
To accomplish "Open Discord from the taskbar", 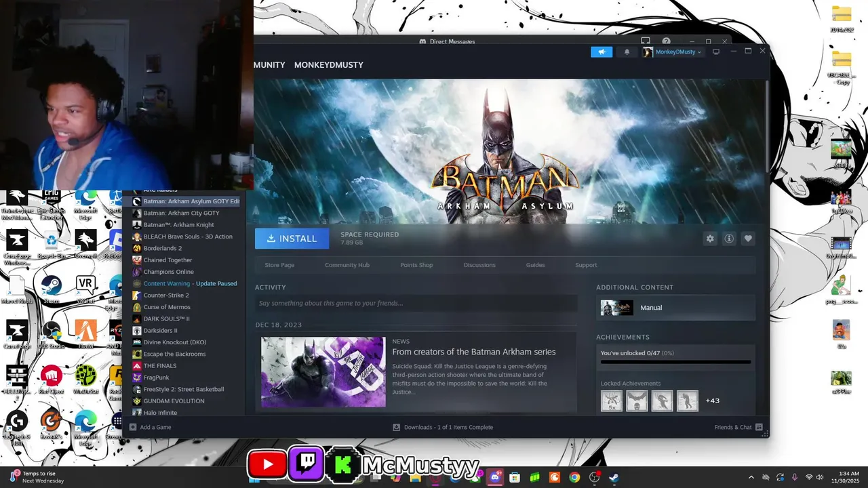I will [495, 477].
